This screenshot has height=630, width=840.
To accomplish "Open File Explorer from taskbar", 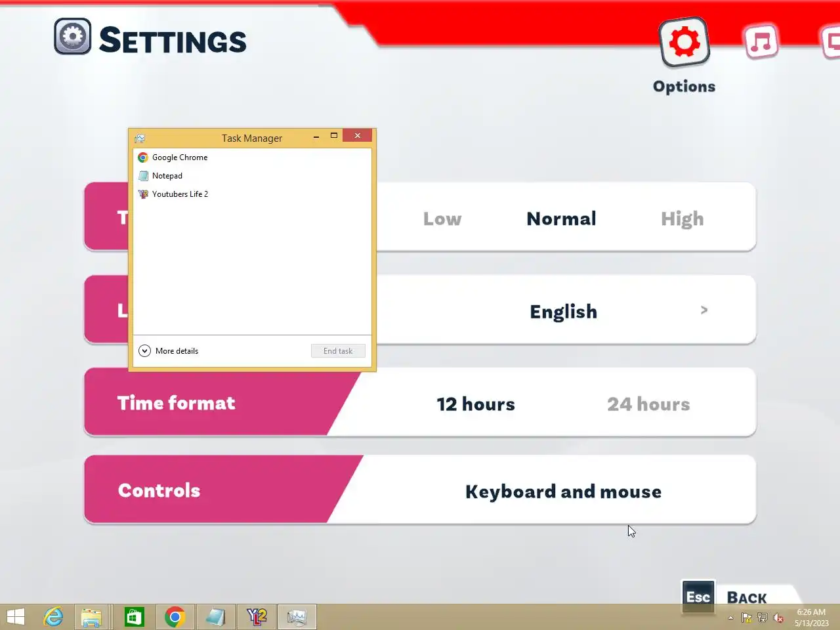I will (91, 617).
